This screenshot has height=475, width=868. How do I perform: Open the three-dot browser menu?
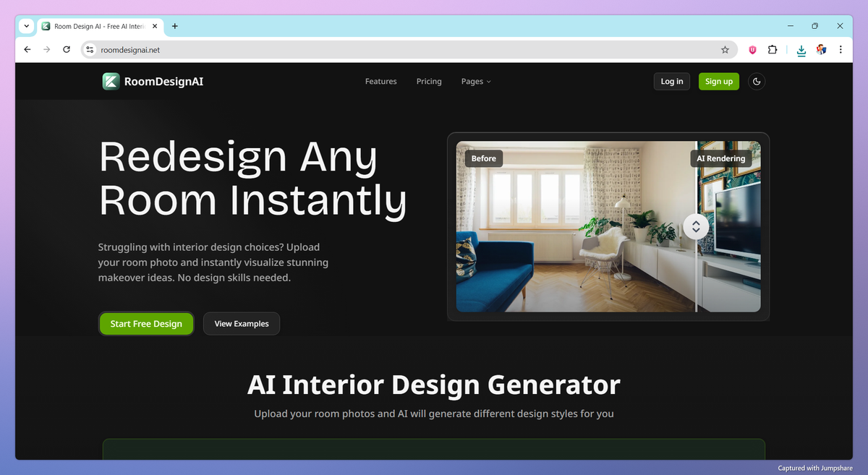[x=840, y=49]
